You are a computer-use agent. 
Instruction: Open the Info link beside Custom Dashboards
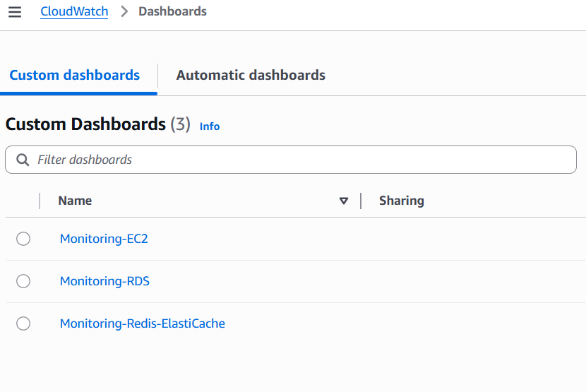tap(210, 126)
